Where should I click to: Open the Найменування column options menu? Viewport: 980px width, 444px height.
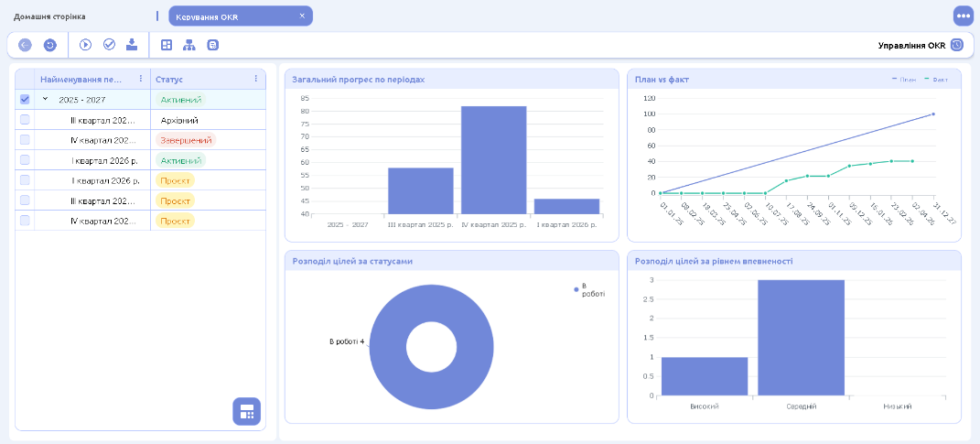[141, 79]
